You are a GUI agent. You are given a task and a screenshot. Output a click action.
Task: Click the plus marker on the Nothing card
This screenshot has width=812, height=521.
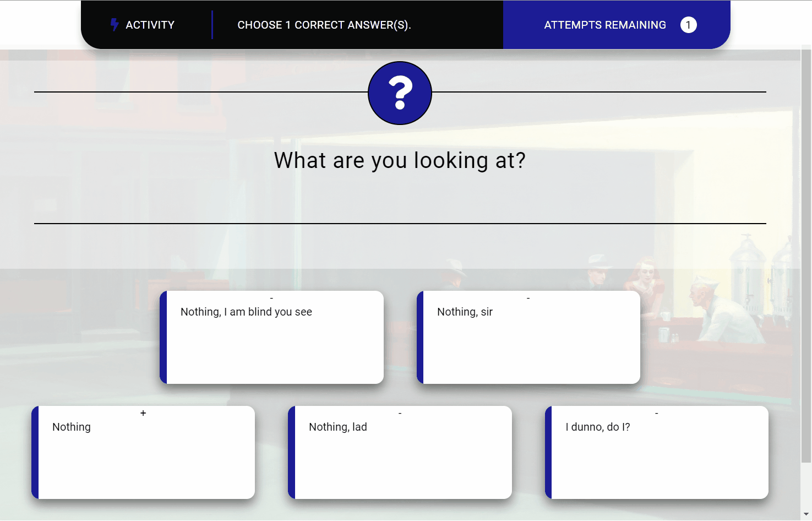coord(143,413)
